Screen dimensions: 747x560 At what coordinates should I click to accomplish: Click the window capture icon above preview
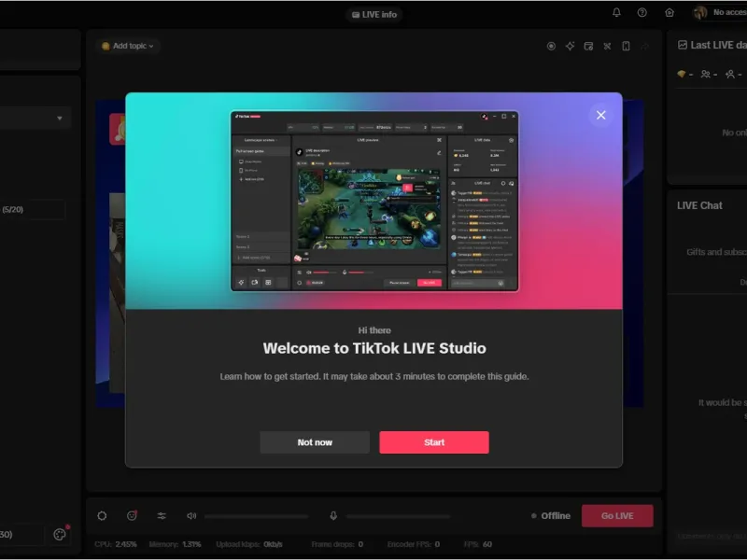click(588, 46)
